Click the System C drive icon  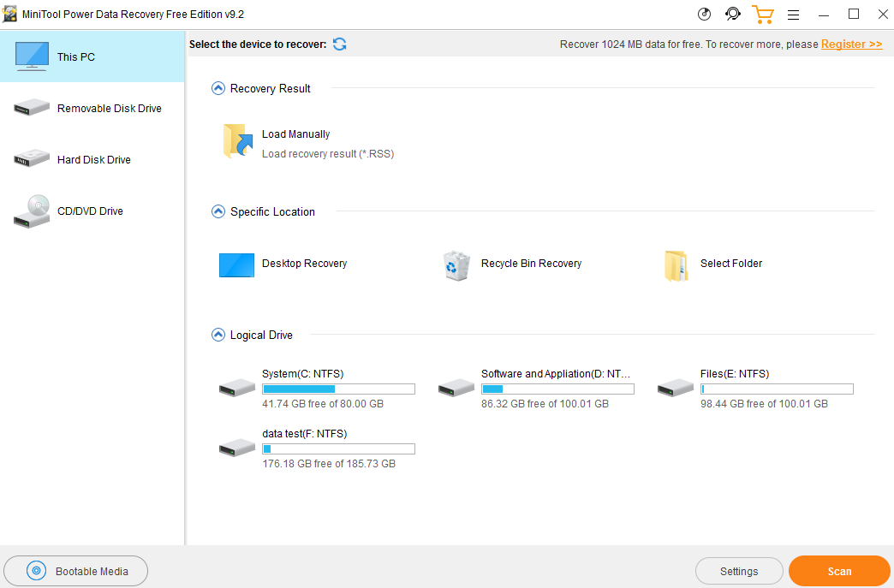pos(237,388)
